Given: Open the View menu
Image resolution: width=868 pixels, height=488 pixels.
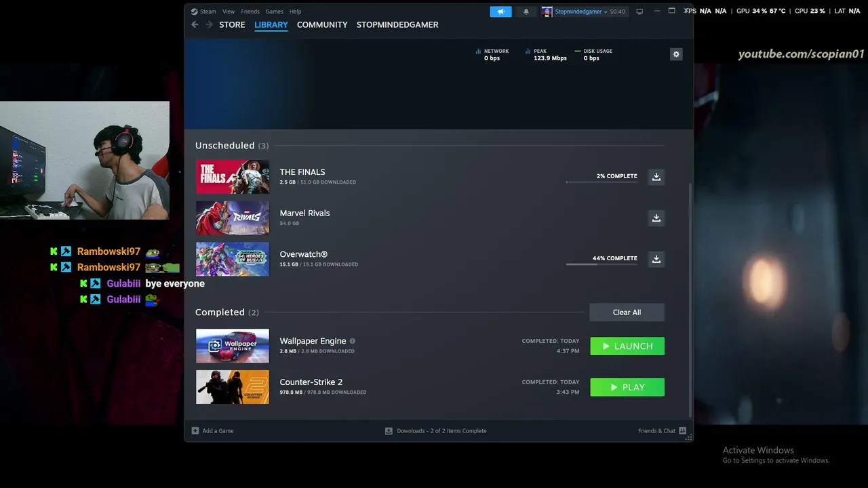Looking at the screenshot, I should point(229,12).
